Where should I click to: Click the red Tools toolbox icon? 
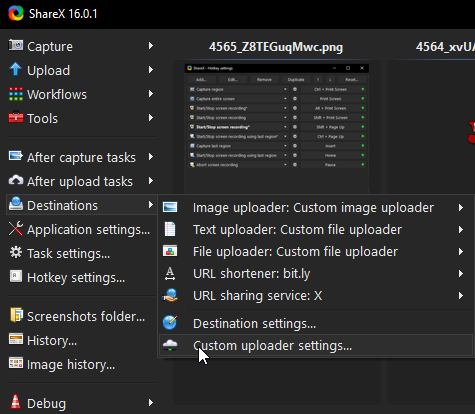(x=16, y=117)
